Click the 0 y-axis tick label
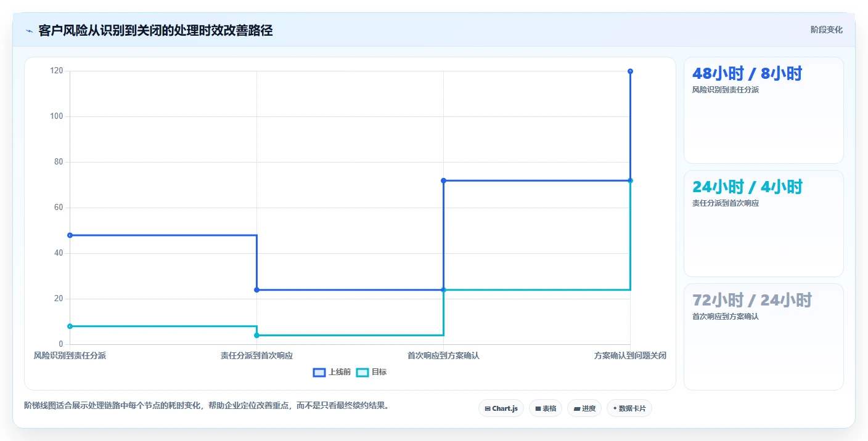Screen dimensions: 868x441 coord(61,344)
